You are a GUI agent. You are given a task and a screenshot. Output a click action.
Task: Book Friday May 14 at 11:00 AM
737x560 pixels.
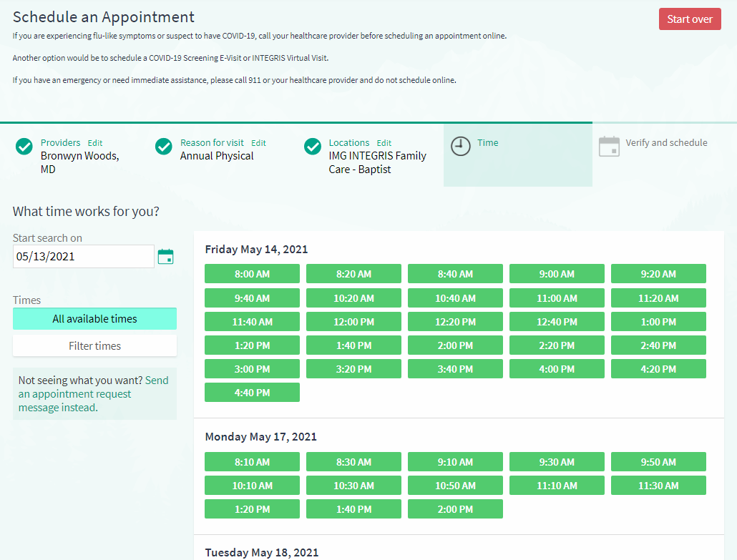click(557, 298)
